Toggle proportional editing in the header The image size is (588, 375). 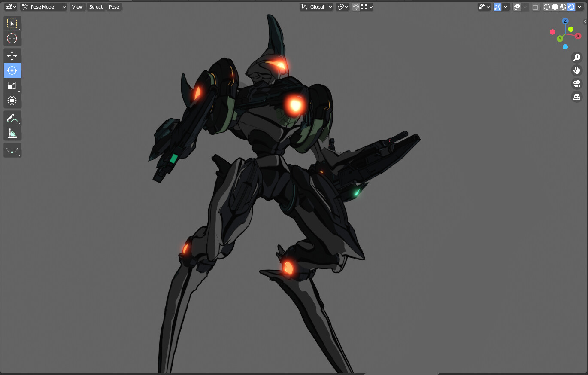pos(516,7)
